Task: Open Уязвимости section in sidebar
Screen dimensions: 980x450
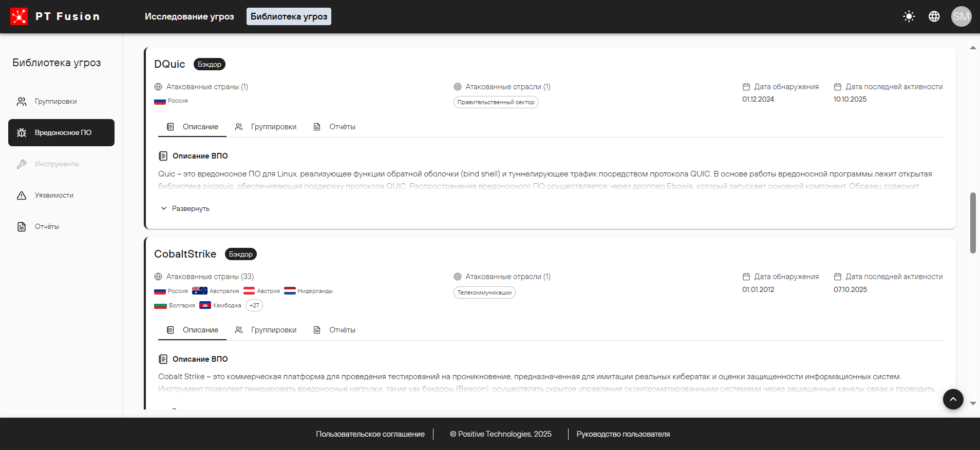Action: coord(54,195)
